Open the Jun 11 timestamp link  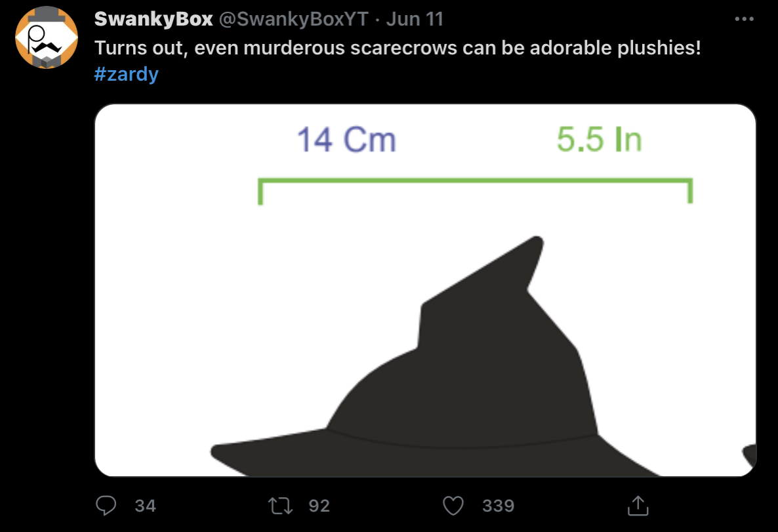(415, 19)
